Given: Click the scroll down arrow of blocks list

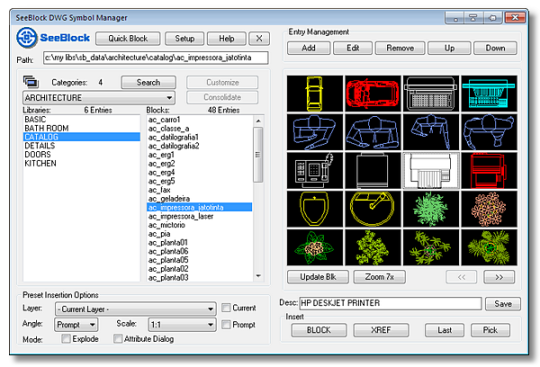Looking at the screenshot, I should (258, 276).
